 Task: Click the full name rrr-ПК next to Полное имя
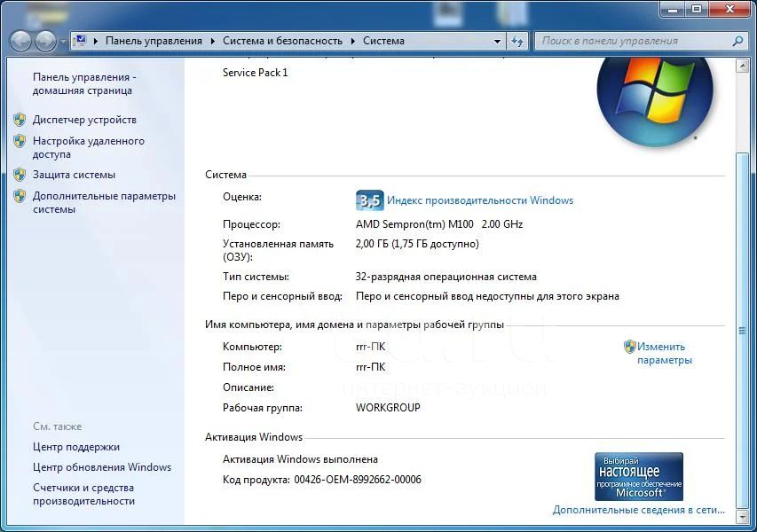point(370,367)
